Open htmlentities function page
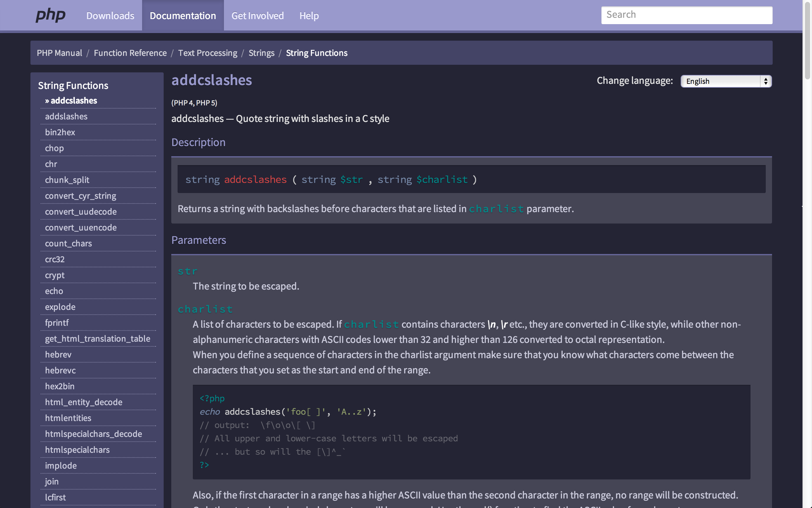The height and width of the screenshot is (508, 812). [68, 418]
